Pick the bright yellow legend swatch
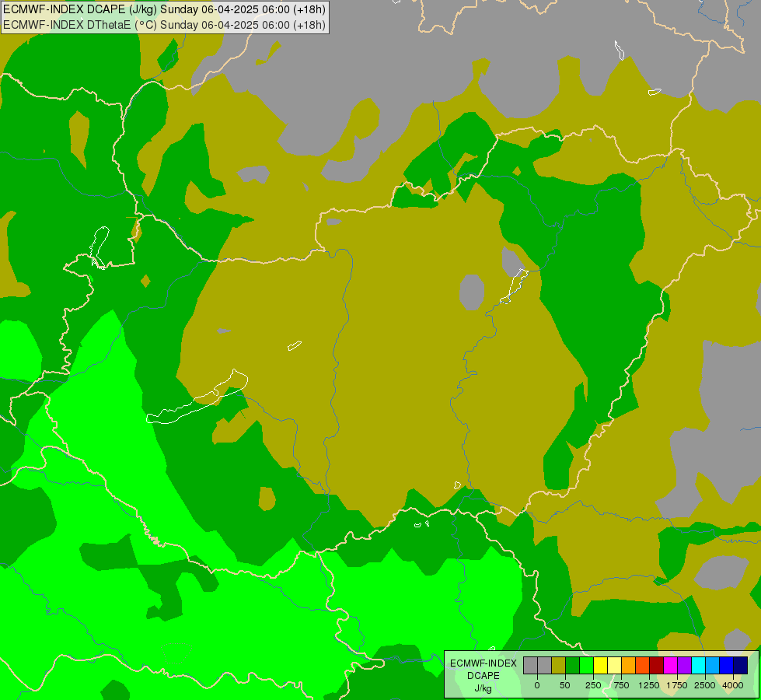 click(x=600, y=665)
